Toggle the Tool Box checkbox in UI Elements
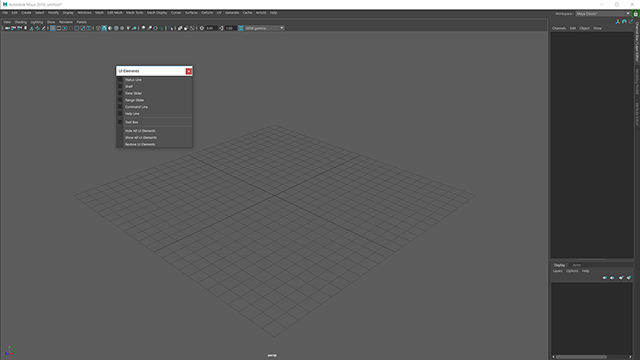Screen dimensions: 640x360 pyautogui.click(x=120, y=122)
